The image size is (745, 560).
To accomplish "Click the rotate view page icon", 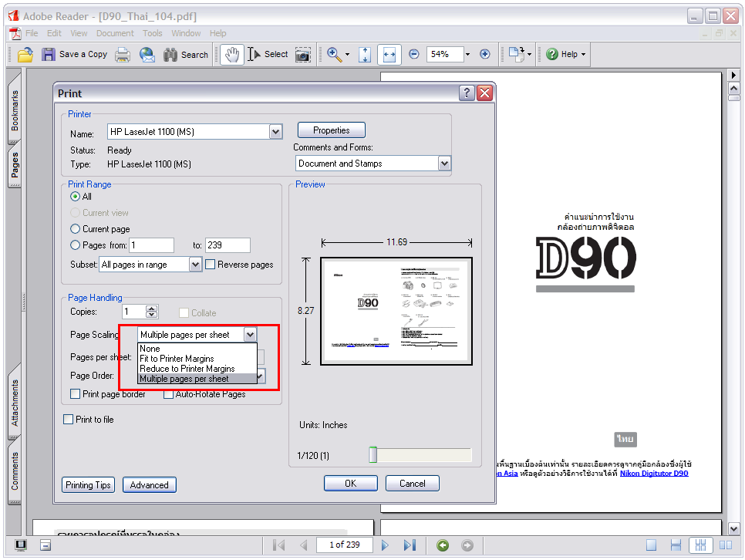I will pyautogui.click(x=517, y=54).
